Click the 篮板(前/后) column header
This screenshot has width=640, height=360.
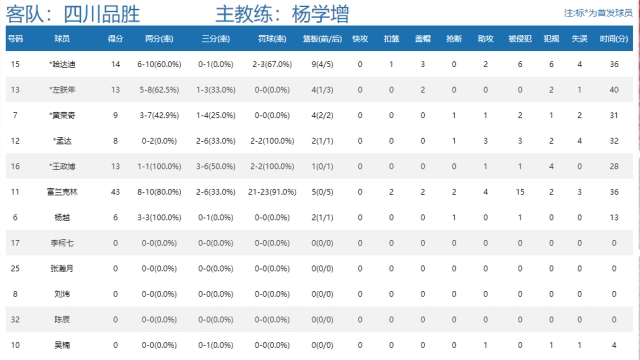pyautogui.click(x=322, y=39)
